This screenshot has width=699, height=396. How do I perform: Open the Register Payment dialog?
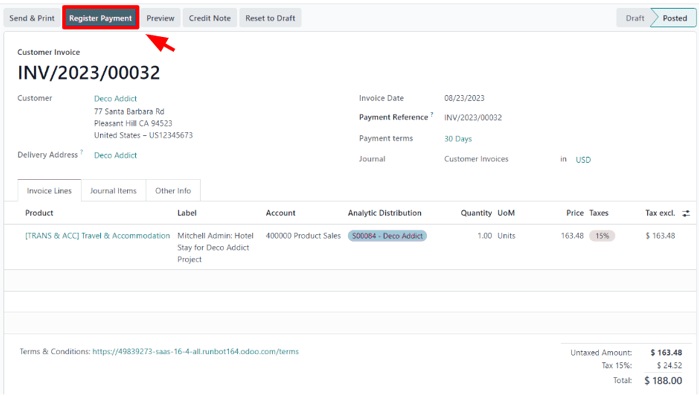[x=101, y=18]
